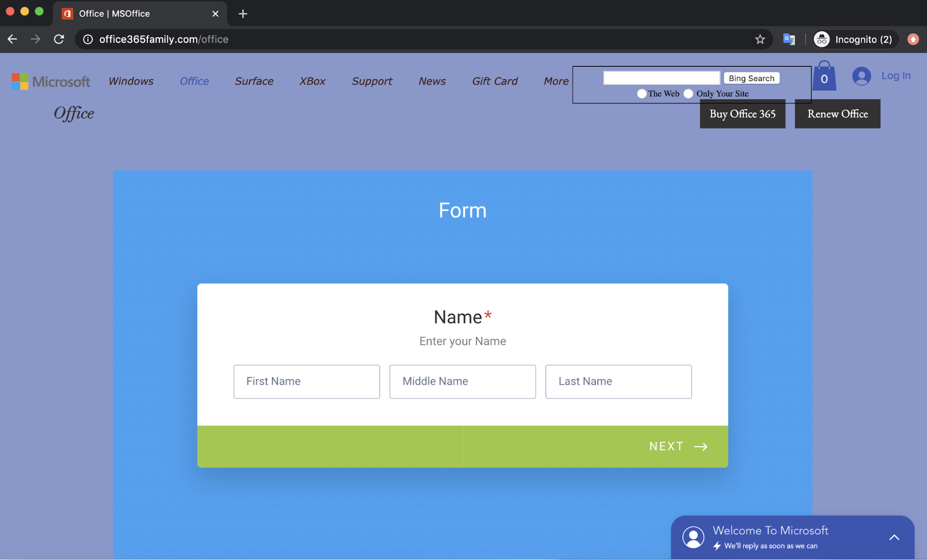
Task: Select "Only Your Site" radio button
Action: [689, 94]
